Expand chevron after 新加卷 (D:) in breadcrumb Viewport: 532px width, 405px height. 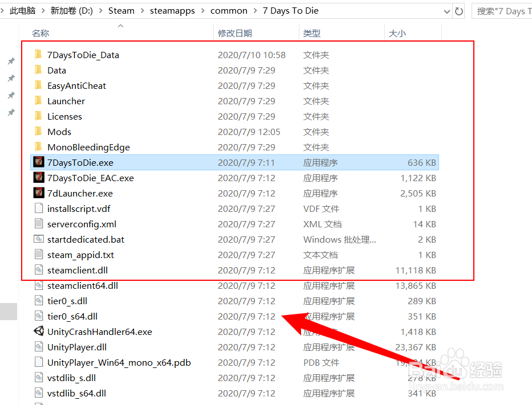[x=101, y=11]
